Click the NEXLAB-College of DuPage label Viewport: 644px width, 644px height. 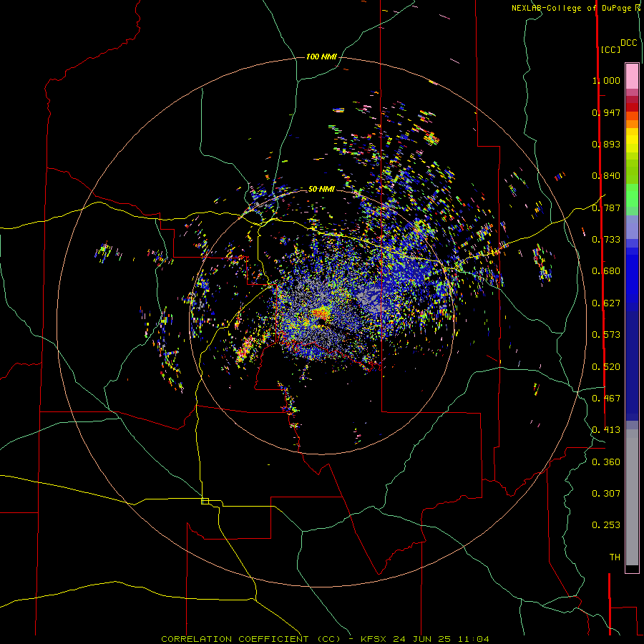pos(572,8)
